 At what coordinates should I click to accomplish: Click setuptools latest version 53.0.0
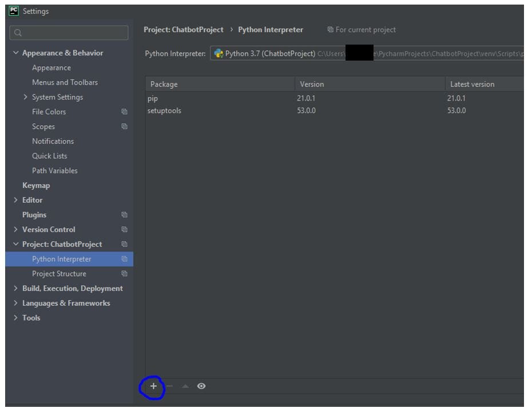[456, 110]
